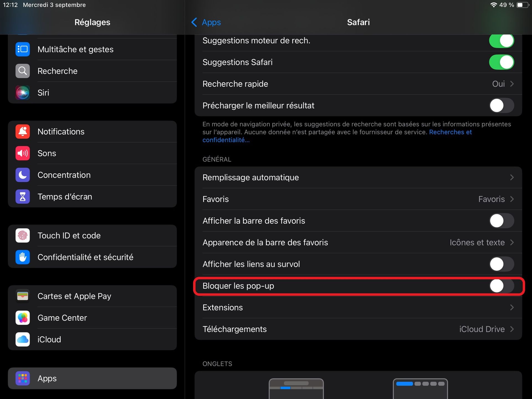
Task: Choose the right compact tab layout thumbnail
Action: [x=420, y=388]
